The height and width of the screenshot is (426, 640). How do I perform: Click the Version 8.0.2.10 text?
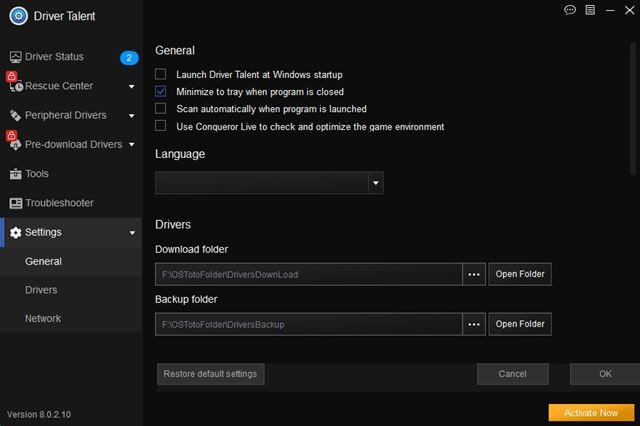(39, 415)
